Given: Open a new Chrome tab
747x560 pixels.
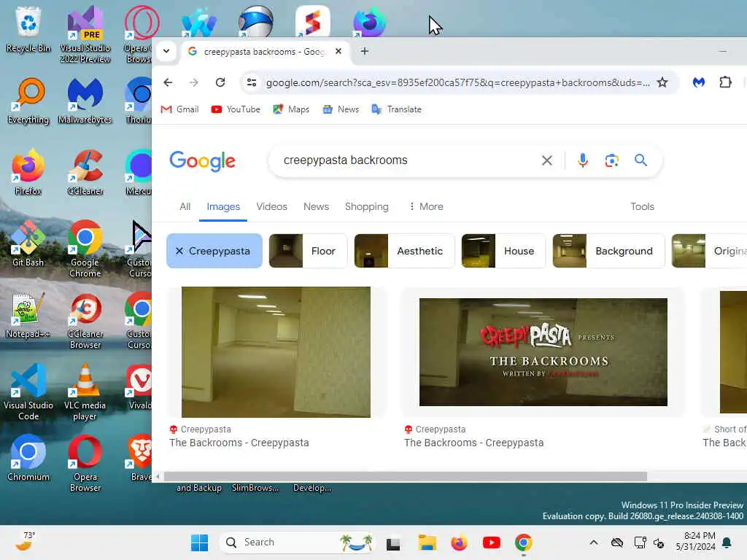Looking at the screenshot, I should coord(365,51).
